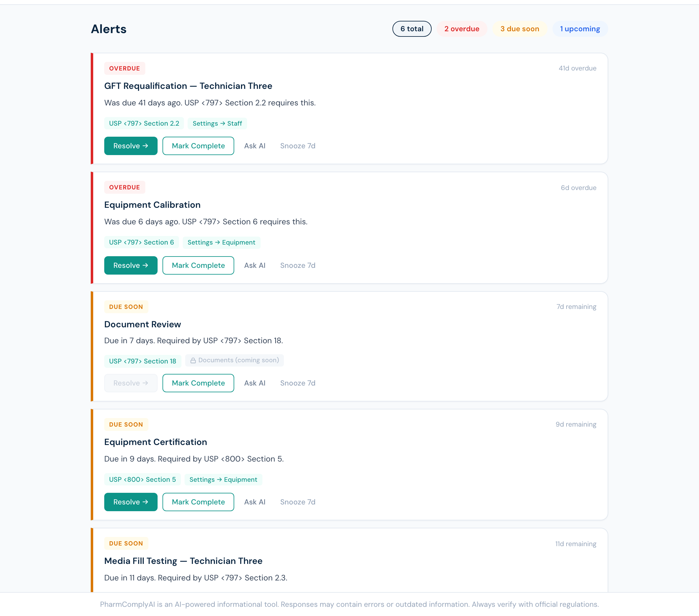Ask AI about Equipment Certification
This screenshot has height=616, width=699.
(255, 502)
